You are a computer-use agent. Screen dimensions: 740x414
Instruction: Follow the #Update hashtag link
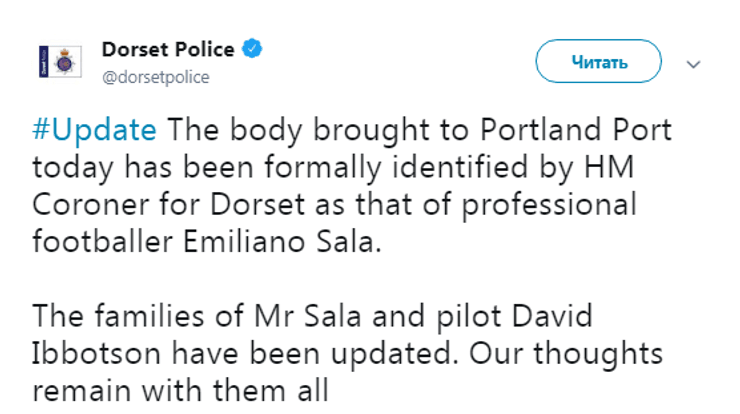click(x=95, y=130)
